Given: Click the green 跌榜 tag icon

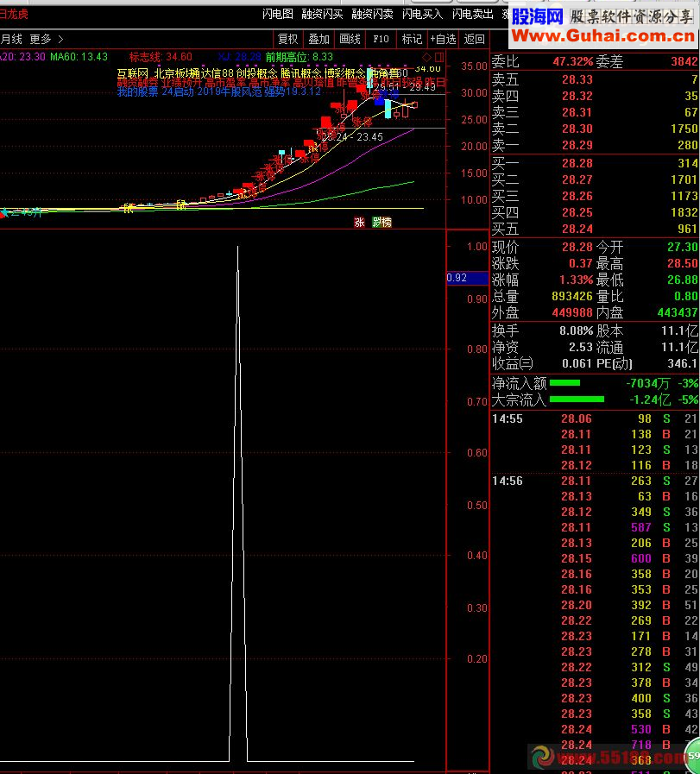Looking at the screenshot, I should [x=382, y=222].
